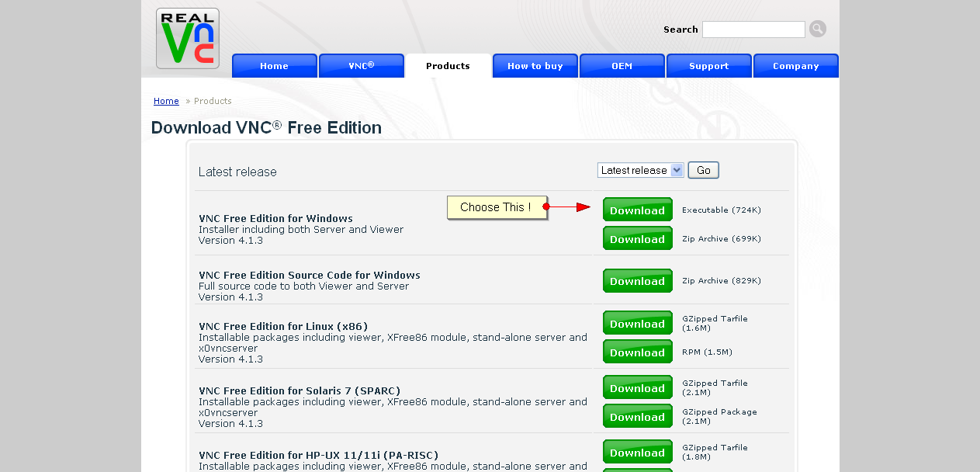This screenshot has height=472, width=980.
Task: Click 'Installer including both Server and Viewer' text
Action: tap(301, 230)
